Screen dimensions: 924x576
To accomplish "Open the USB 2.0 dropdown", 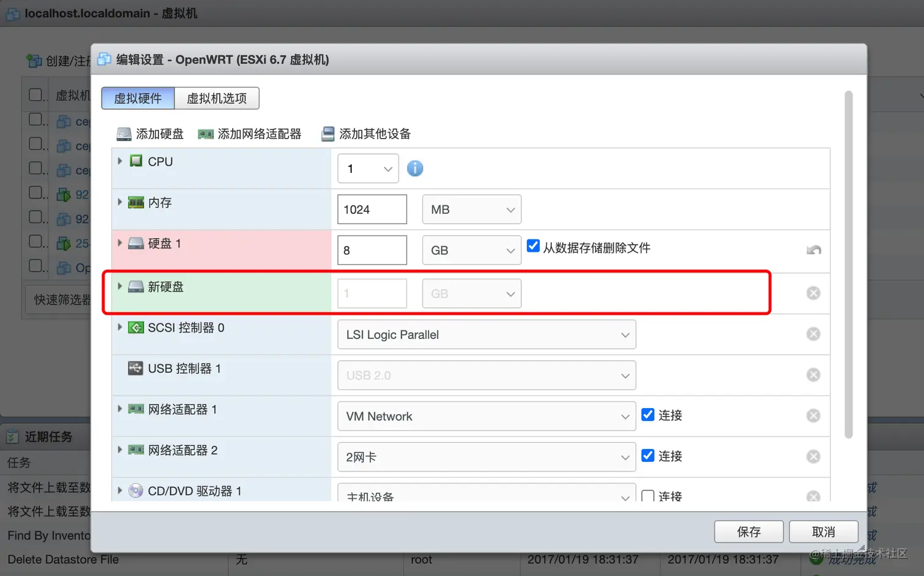I will pyautogui.click(x=487, y=376).
